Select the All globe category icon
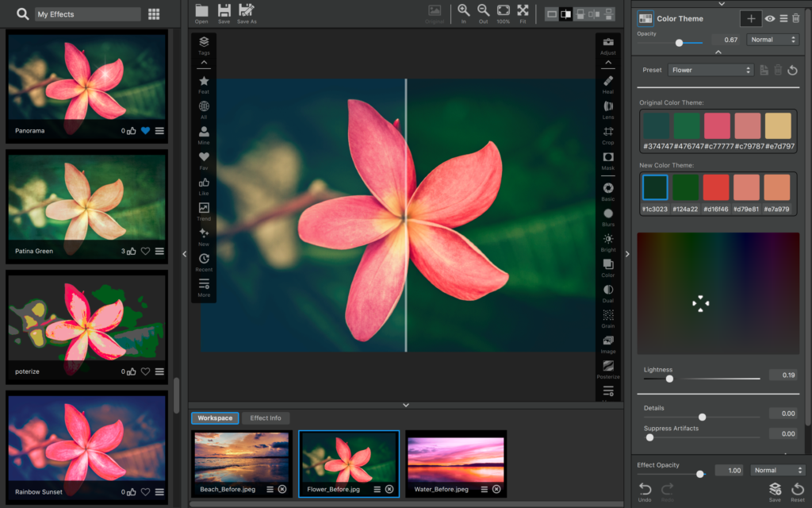The image size is (812, 508). pos(204,110)
